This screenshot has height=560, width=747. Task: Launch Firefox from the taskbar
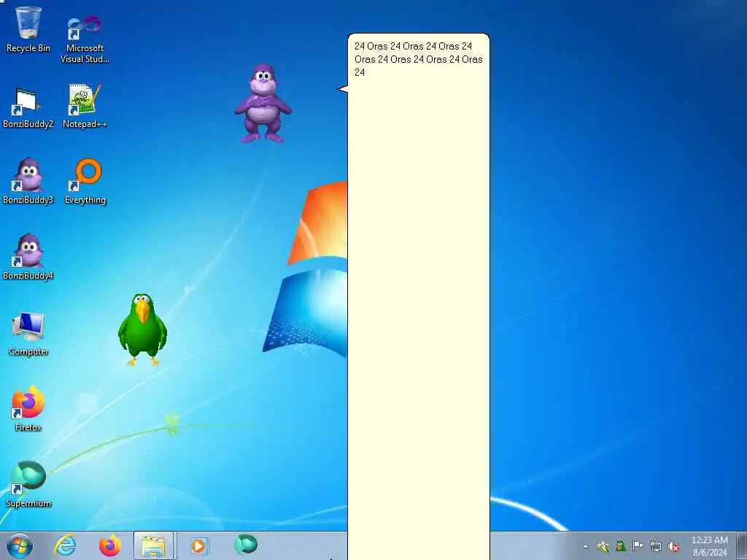click(x=109, y=545)
